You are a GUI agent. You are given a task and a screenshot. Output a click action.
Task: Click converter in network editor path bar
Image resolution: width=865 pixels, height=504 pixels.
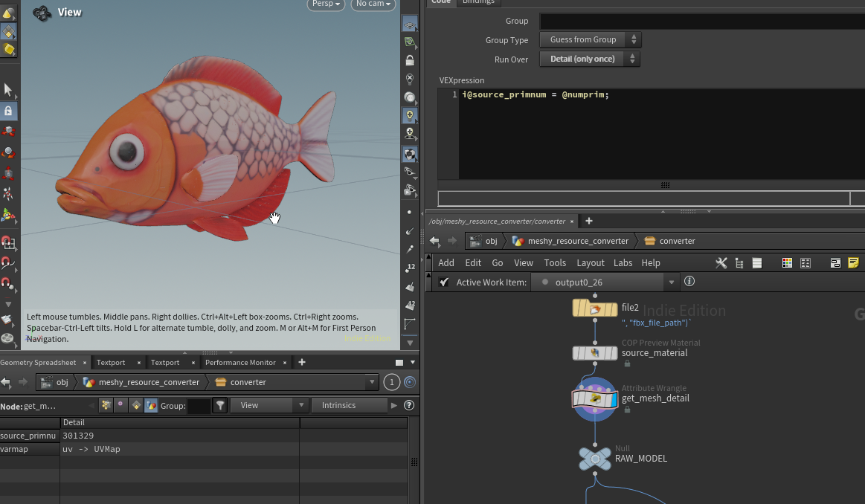[669, 241]
